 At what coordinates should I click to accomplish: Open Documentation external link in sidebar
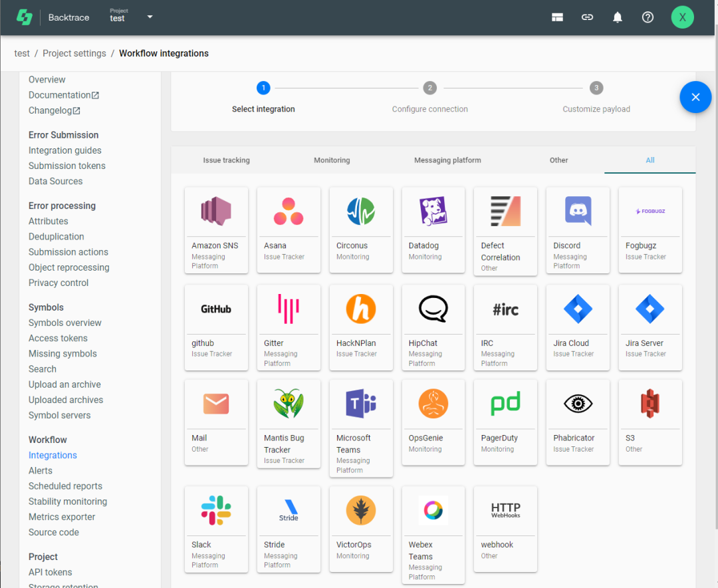click(x=64, y=95)
